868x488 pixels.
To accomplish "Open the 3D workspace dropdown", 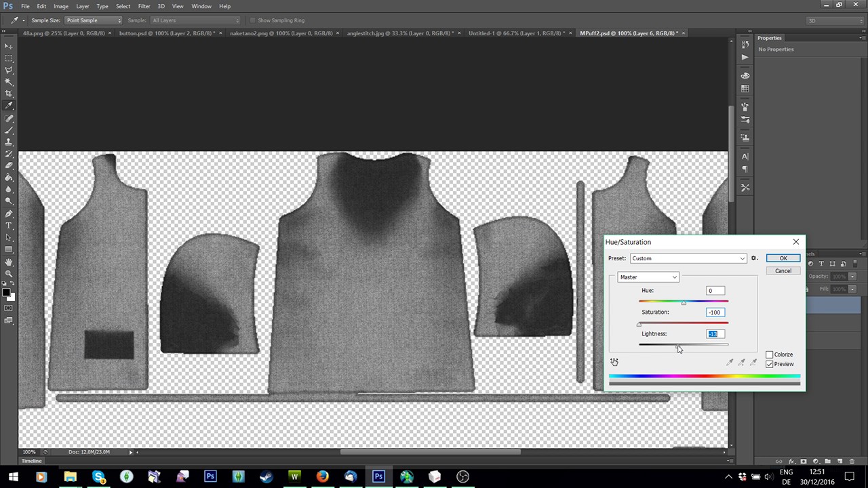I will (x=834, y=20).
